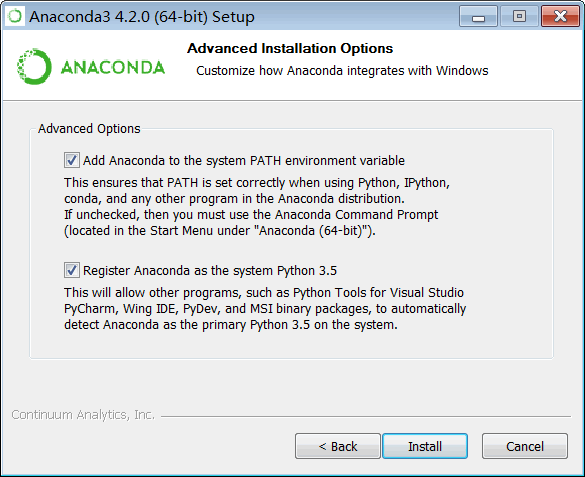Uncheck Add Anaconda to system PATH checkbox

pos(72,160)
